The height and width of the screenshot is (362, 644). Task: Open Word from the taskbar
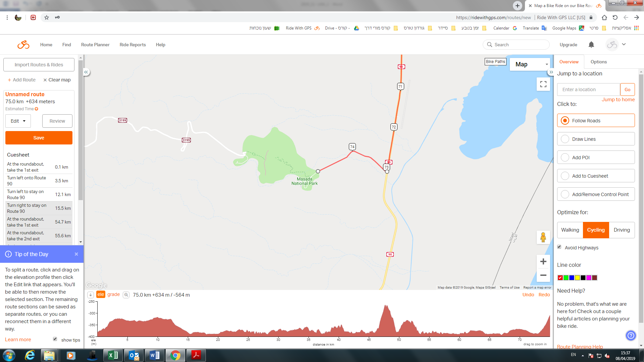[155, 355]
